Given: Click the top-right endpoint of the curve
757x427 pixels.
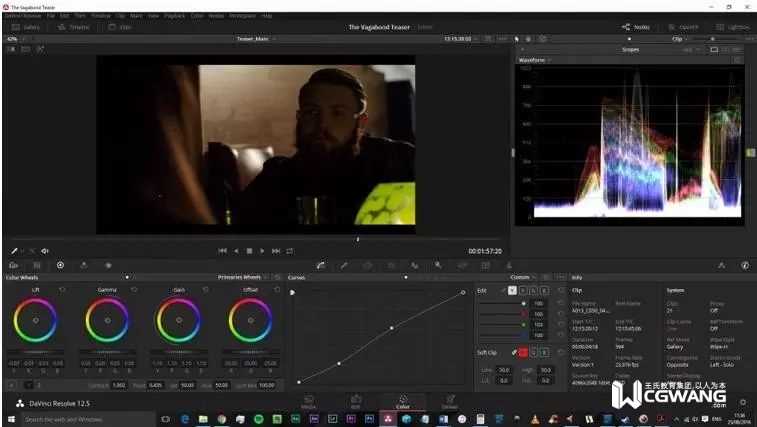Looking at the screenshot, I should (463, 292).
